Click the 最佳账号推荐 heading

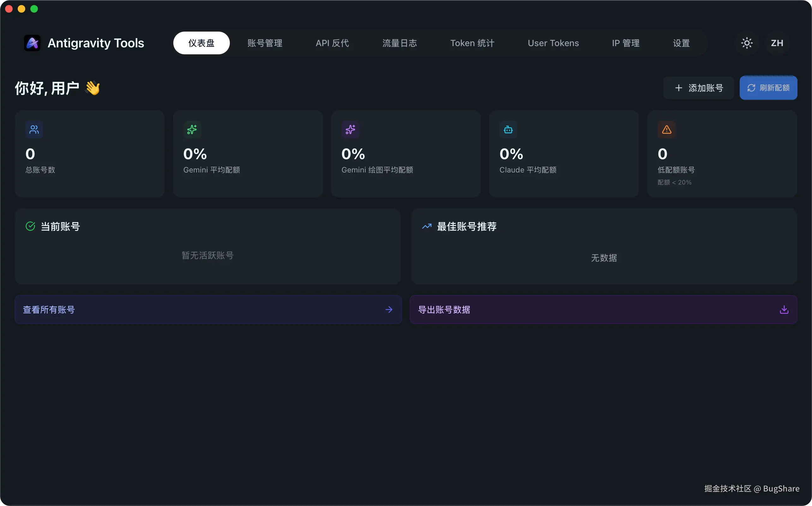point(466,226)
